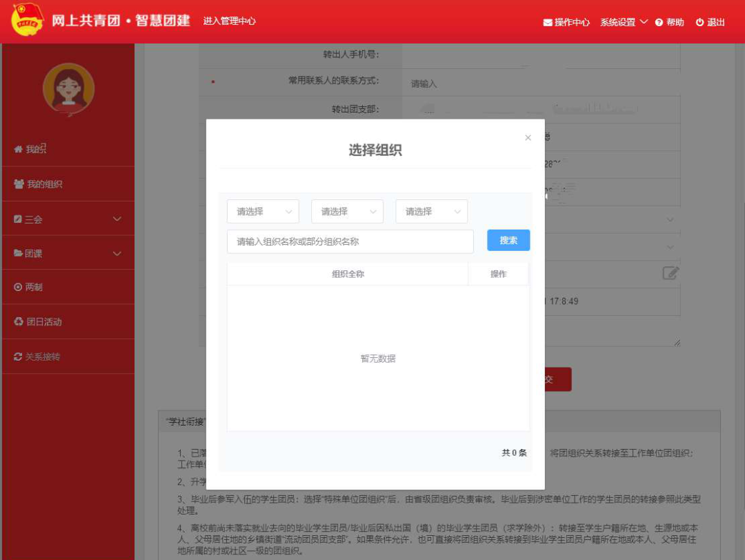
Task: Click the blue 搜索 button
Action: click(508, 240)
